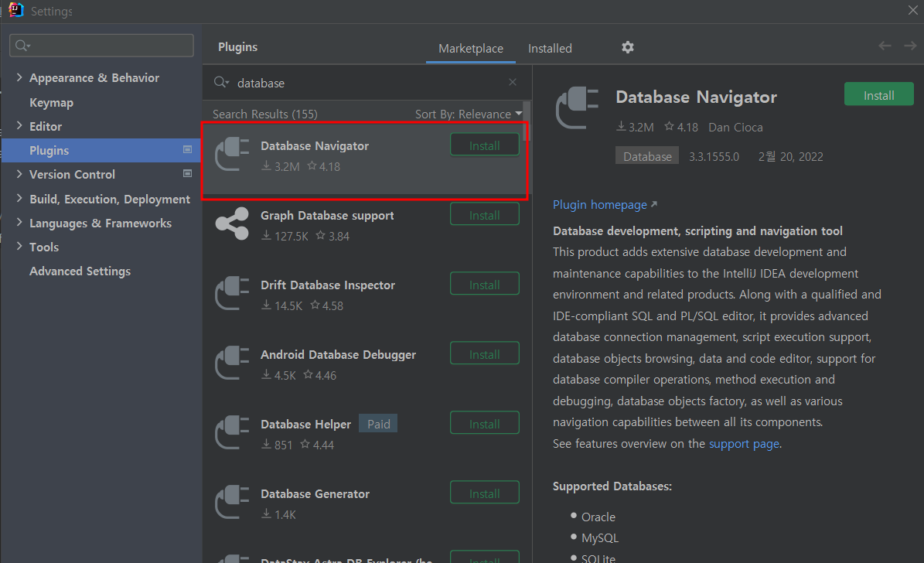924x563 pixels.
Task: Click the Graph Database support share icon
Action: click(232, 224)
